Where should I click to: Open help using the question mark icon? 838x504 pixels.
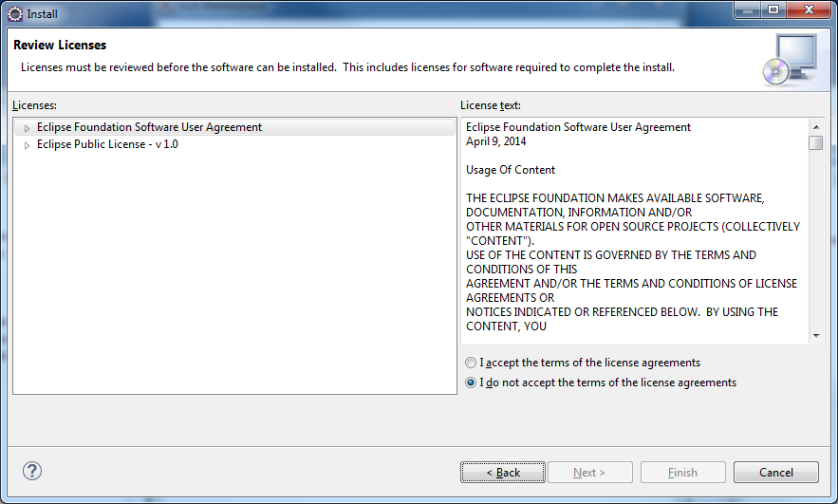tap(32, 471)
